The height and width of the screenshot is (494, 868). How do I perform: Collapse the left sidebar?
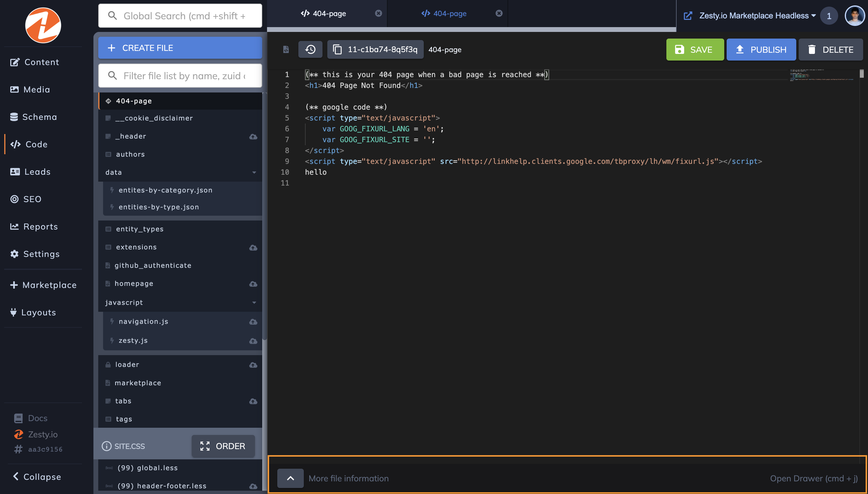37,477
